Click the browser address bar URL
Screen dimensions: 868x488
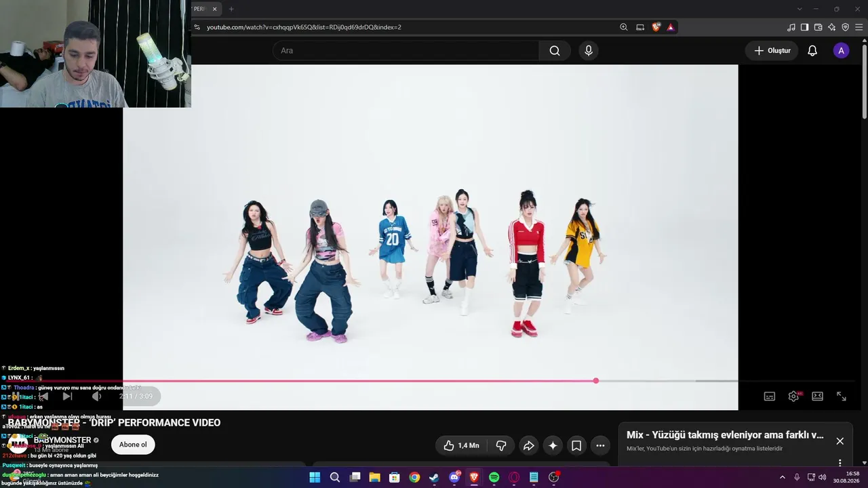(x=304, y=27)
